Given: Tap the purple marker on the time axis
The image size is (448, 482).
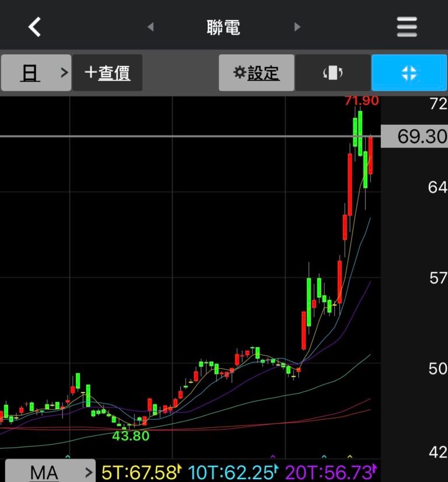Looking at the screenshot, I should pos(272,456).
